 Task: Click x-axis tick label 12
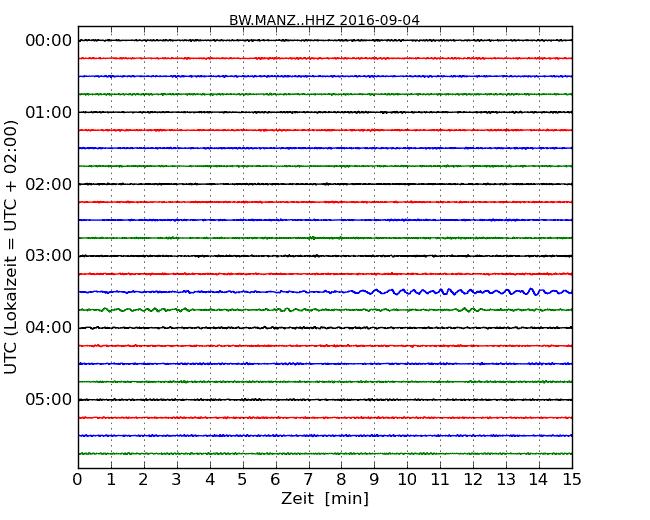(x=473, y=480)
